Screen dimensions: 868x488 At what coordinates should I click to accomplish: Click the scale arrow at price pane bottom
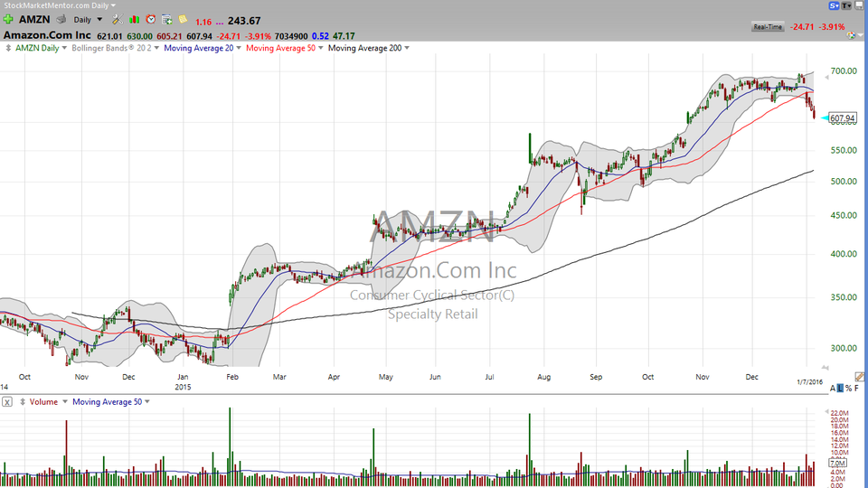coord(826,368)
